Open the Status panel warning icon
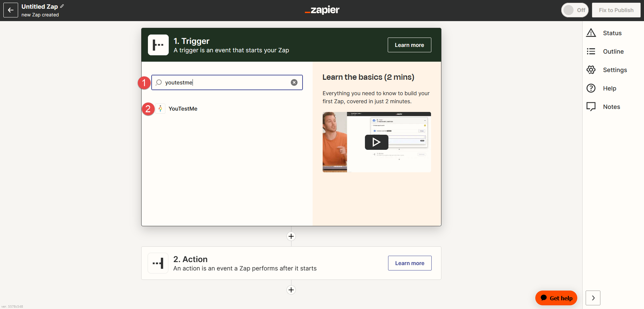Screen dimensions: 644x309 click(591, 33)
